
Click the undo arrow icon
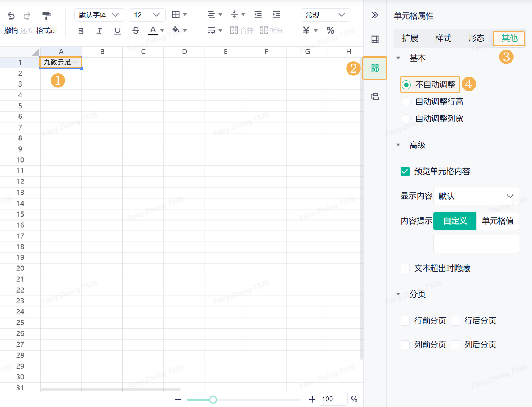tap(11, 16)
